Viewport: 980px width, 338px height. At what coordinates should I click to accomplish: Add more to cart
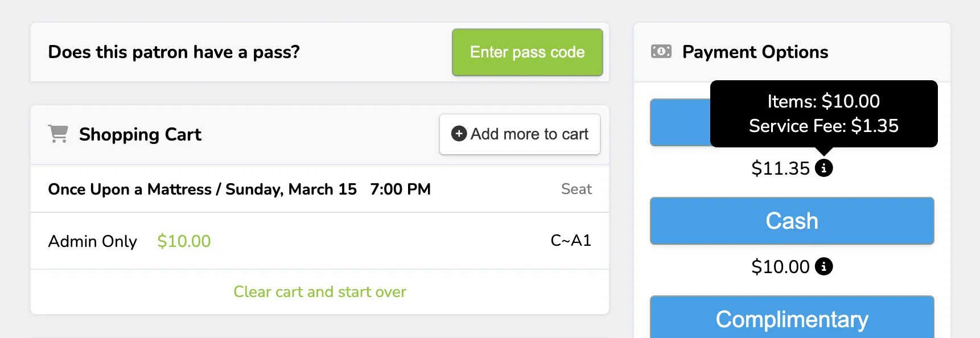point(520,134)
